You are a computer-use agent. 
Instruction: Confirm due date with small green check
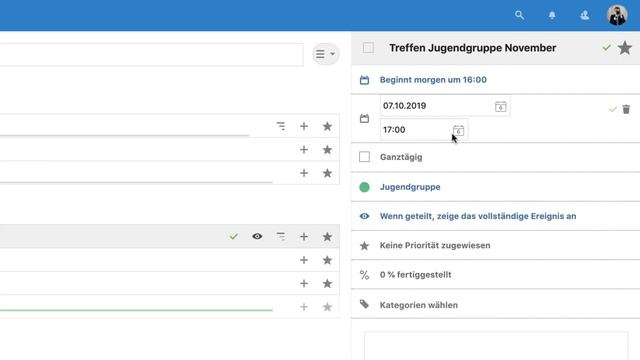(613, 109)
